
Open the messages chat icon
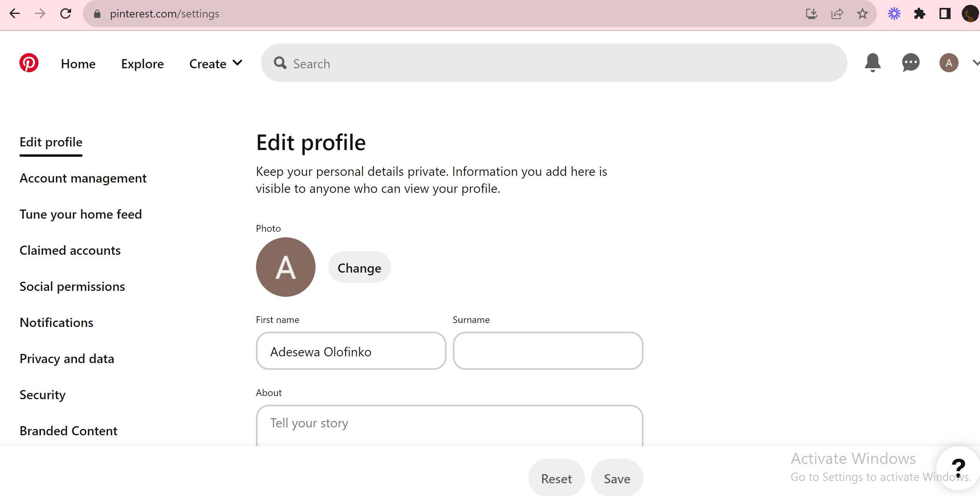910,62
